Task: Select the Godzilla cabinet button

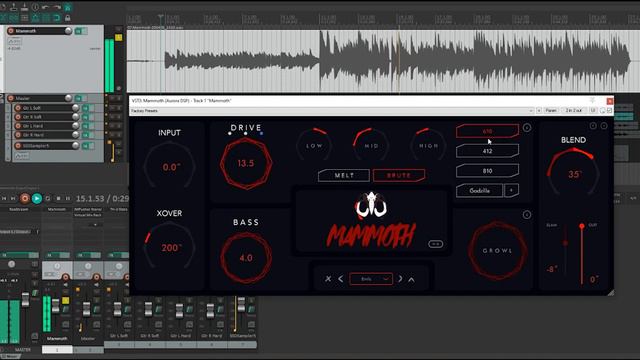Action: (x=480, y=191)
